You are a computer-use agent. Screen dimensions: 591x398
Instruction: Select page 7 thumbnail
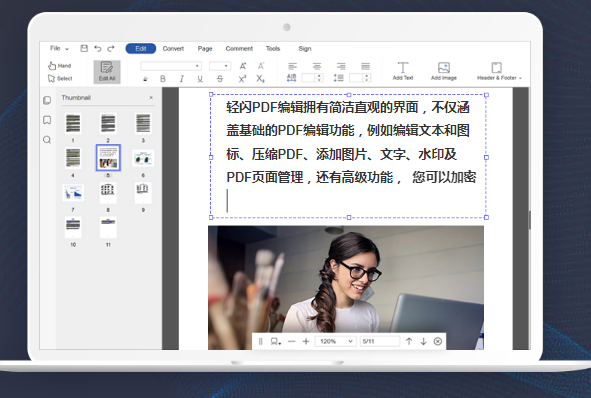coord(73,193)
